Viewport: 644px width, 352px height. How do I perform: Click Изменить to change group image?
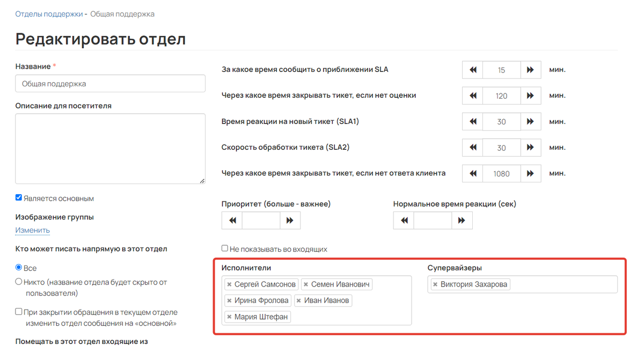tap(33, 230)
